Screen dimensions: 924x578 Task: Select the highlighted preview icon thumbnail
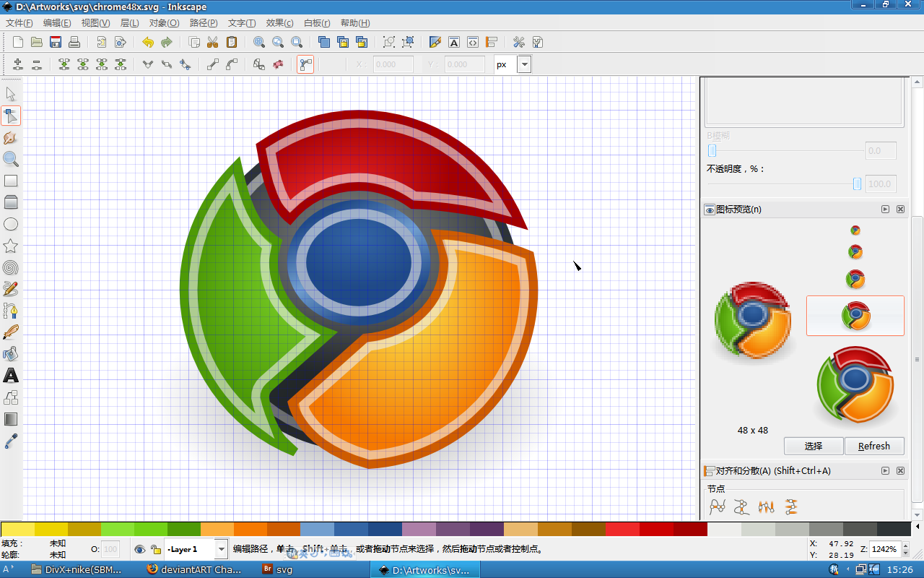pyautogui.click(x=855, y=316)
